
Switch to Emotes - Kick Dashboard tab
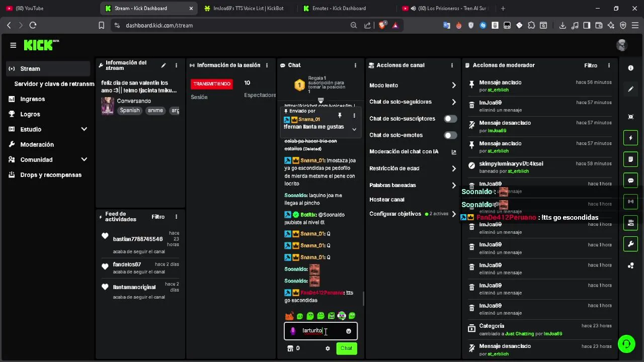(347, 8)
